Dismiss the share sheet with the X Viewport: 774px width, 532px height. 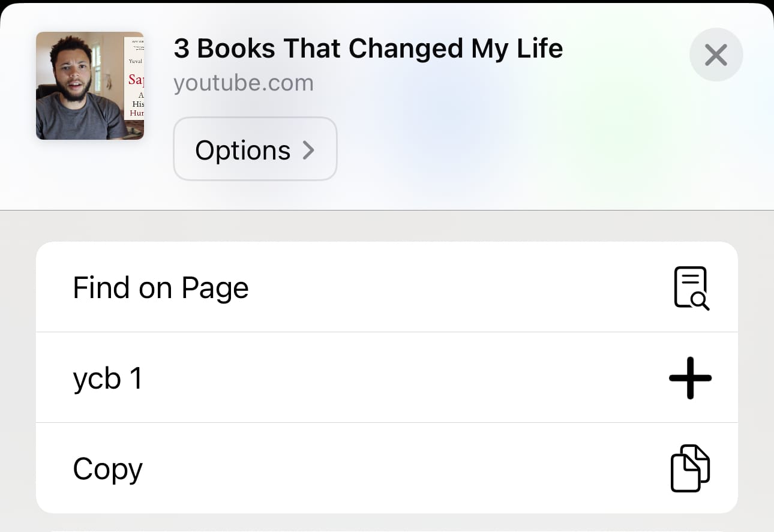click(716, 55)
